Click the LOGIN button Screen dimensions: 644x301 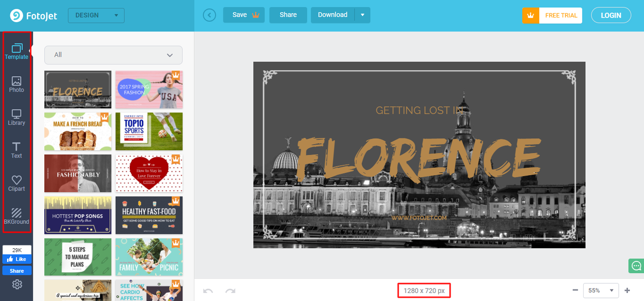pyautogui.click(x=611, y=16)
